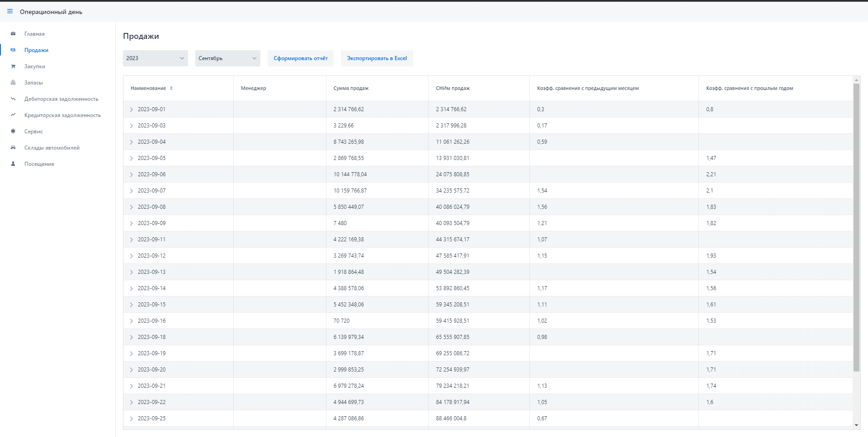Expand row 2023-09-03
Viewport: 868px width, 437px height.
coord(132,126)
